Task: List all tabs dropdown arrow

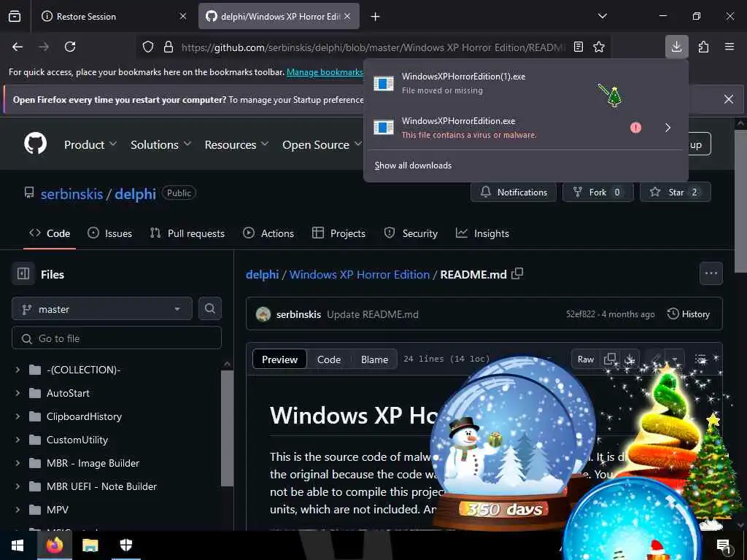Action: click(602, 16)
